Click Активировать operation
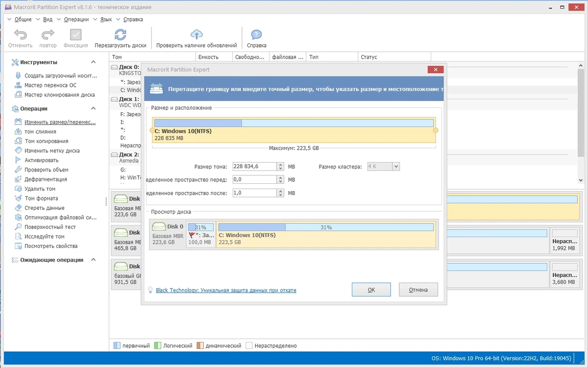 click(42, 160)
